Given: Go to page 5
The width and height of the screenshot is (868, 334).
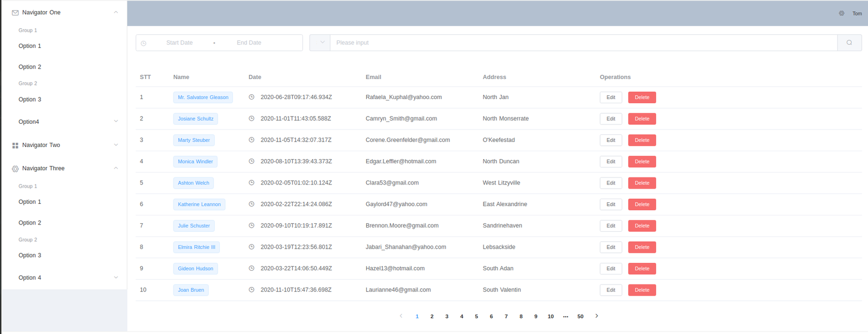Looking at the screenshot, I should tap(477, 317).
